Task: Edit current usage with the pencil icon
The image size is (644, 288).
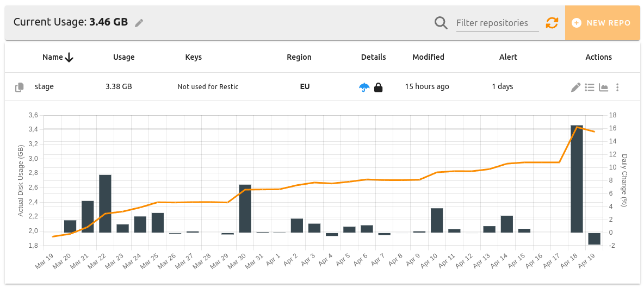Action: (139, 23)
